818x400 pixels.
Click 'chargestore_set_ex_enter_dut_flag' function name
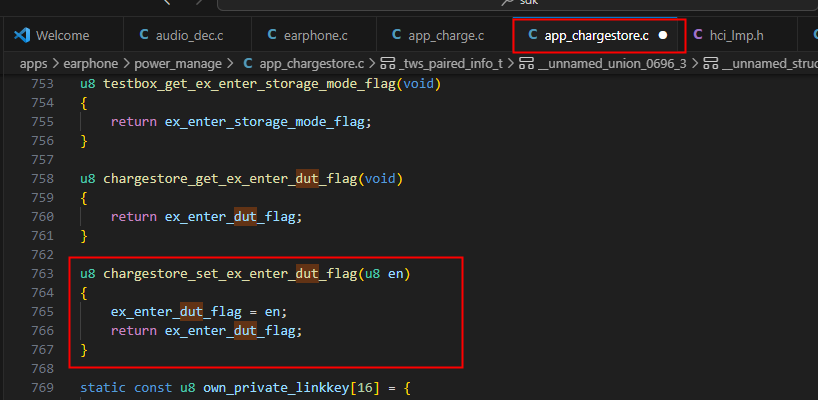(230, 274)
